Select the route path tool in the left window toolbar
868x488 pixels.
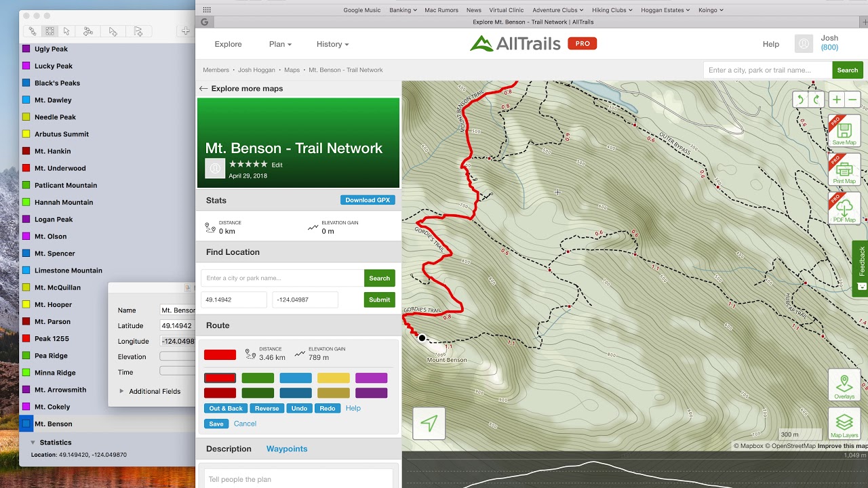32,31
